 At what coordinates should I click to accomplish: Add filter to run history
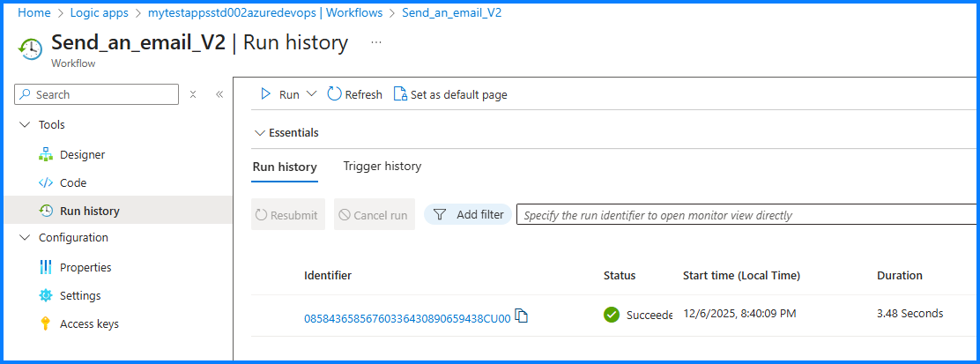click(468, 214)
